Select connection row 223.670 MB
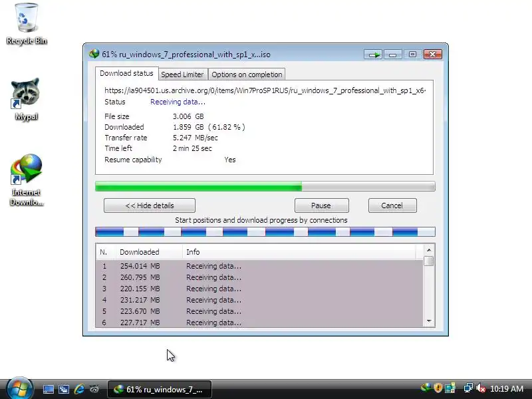Viewport: 532px width, 399px height. point(259,311)
